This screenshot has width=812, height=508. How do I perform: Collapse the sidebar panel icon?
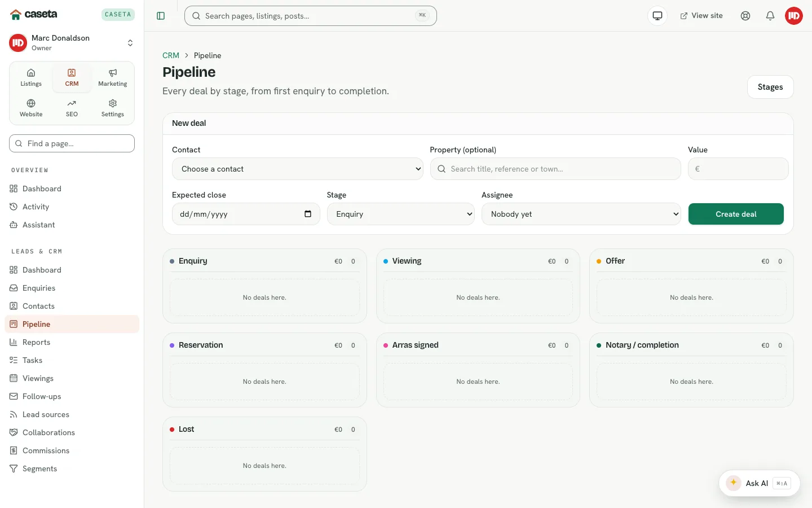click(161, 16)
